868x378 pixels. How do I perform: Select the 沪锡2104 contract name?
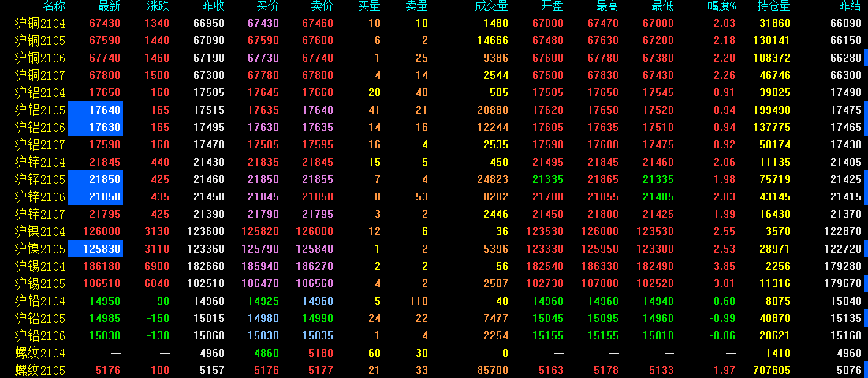click(x=40, y=266)
